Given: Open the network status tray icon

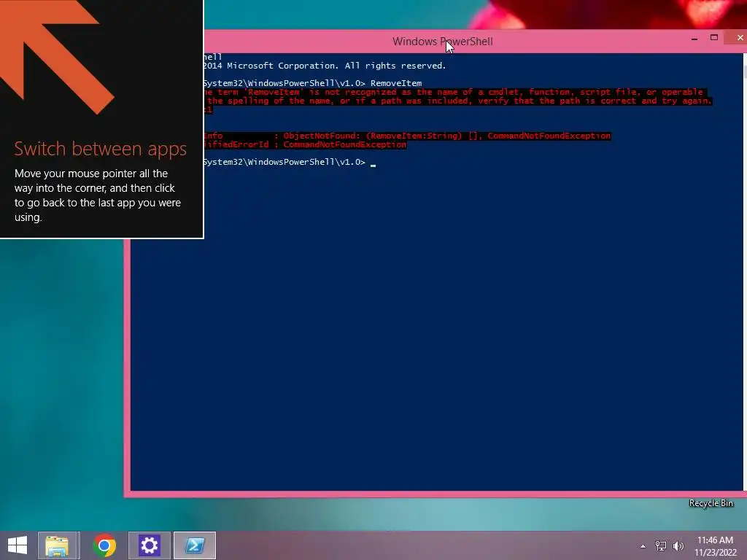Looking at the screenshot, I should [661, 545].
